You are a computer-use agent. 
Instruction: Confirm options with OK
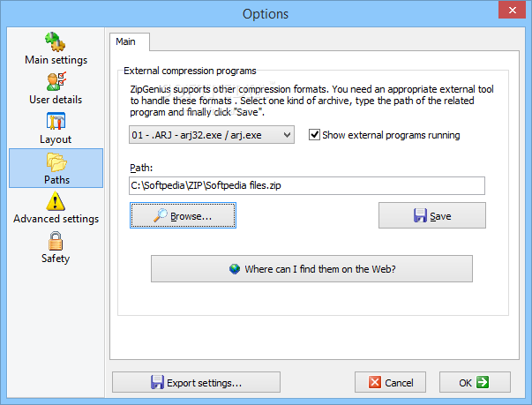(475, 382)
